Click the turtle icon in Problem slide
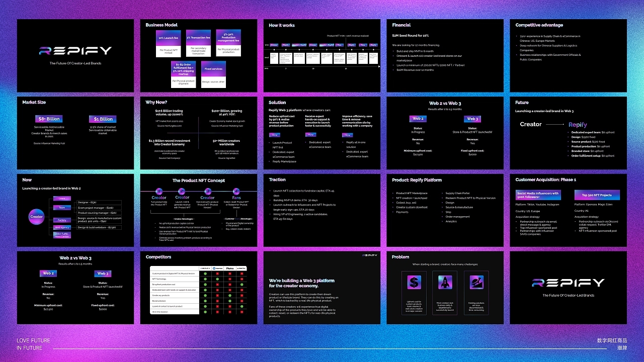The image size is (644, 362). (x=476, y=283)
